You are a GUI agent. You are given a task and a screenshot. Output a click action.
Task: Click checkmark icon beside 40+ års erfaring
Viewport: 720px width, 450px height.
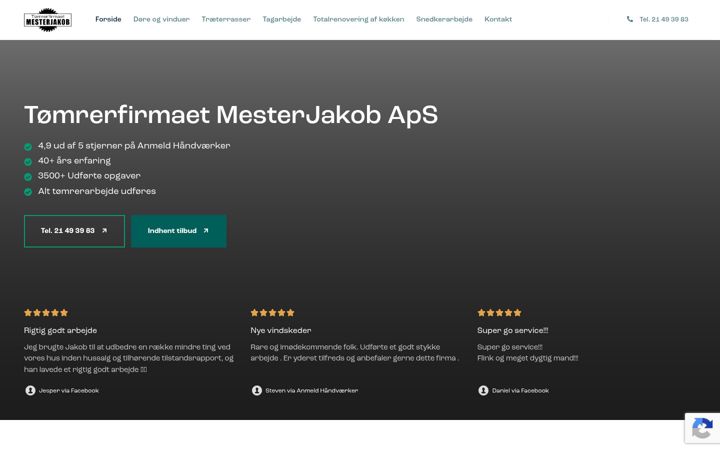click(x=28, y=162)
